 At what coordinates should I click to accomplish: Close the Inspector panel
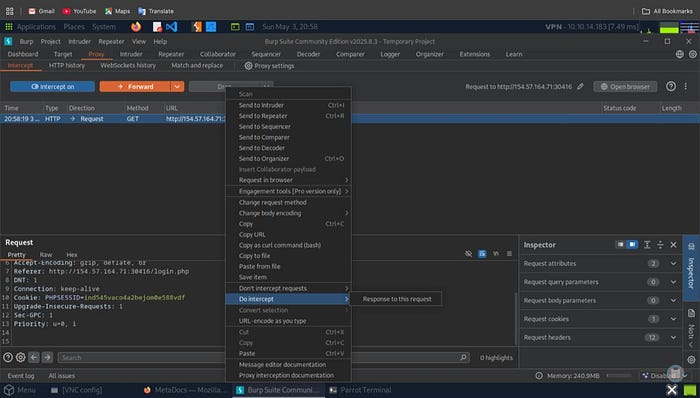coord(673,245)
